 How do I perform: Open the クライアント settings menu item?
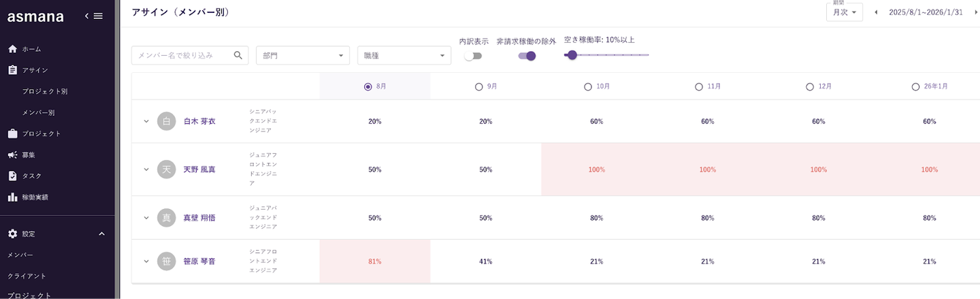click(x=27, y=276)
